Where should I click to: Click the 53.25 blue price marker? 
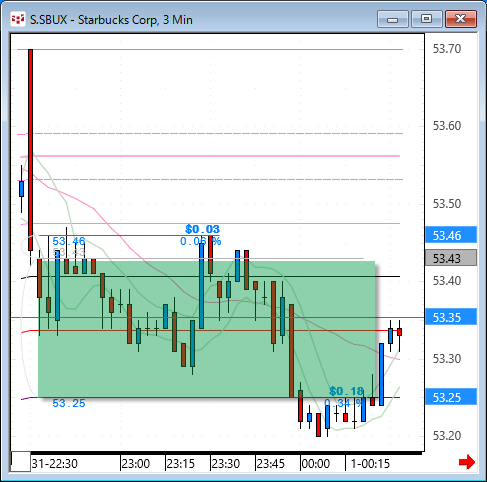451,397
